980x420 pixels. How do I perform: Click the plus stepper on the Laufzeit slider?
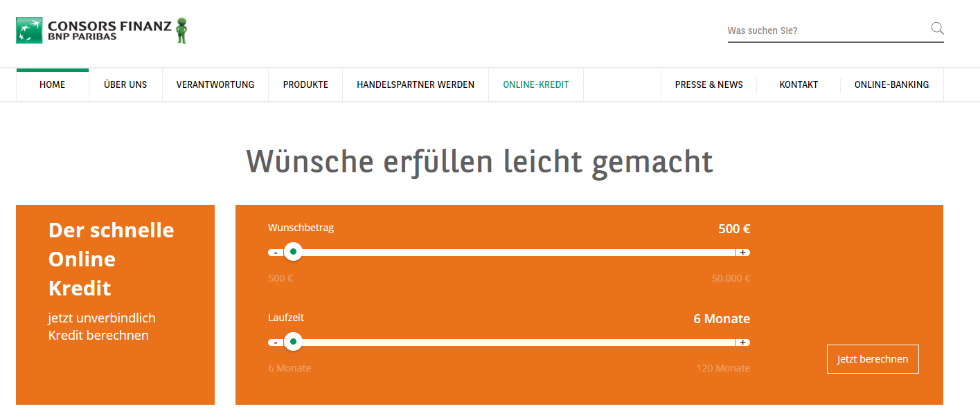[744, 342]
